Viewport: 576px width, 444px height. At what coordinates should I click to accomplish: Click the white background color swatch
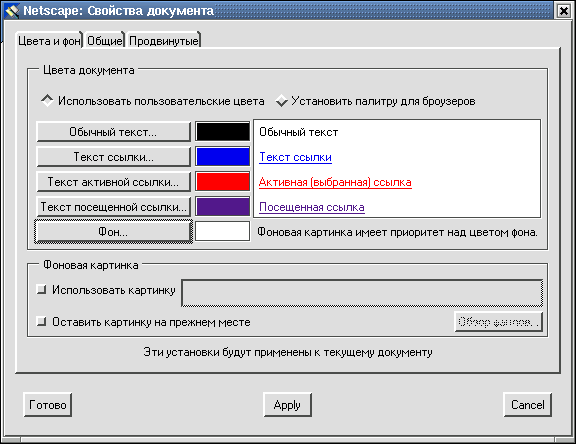pos(223,231)
